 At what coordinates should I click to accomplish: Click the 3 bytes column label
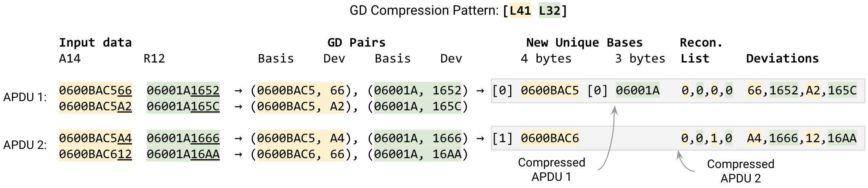[640, 59]
